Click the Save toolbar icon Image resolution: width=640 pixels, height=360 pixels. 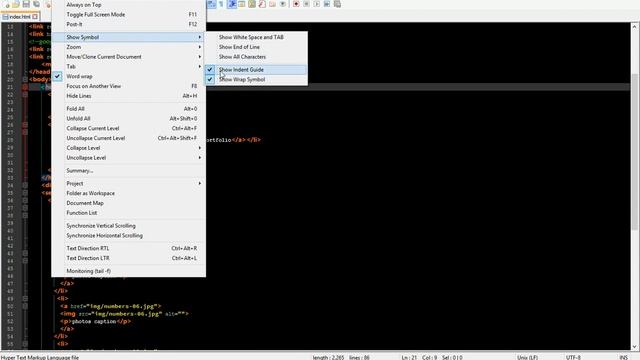(26, 4)
